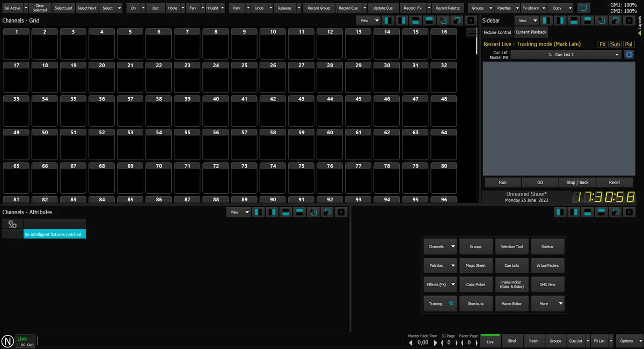The height and width of the screenshot is (349, 644).
Task: Click the rounded square icon in top toolbar
Action: click(584, 8)
